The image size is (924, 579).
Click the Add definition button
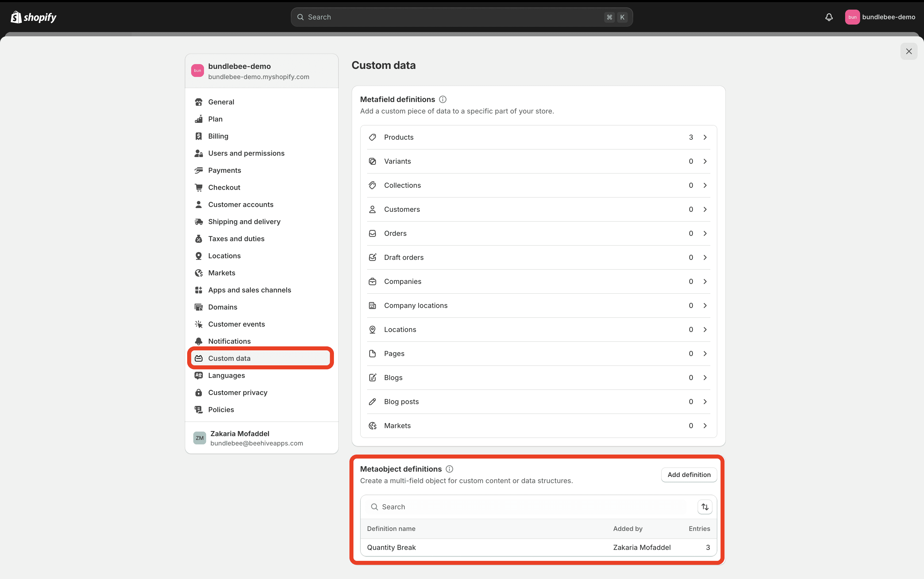(689, 474)
